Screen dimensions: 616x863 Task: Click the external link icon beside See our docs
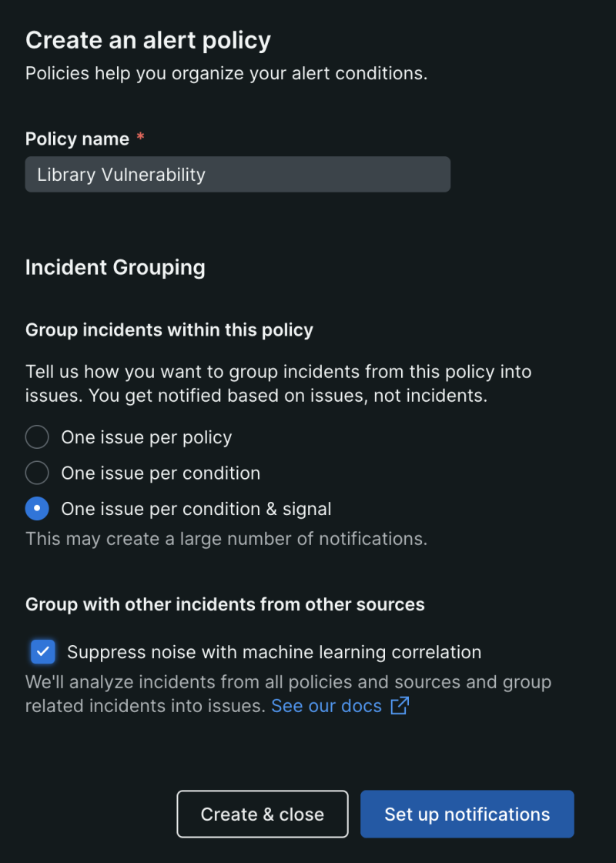[400, 706]
